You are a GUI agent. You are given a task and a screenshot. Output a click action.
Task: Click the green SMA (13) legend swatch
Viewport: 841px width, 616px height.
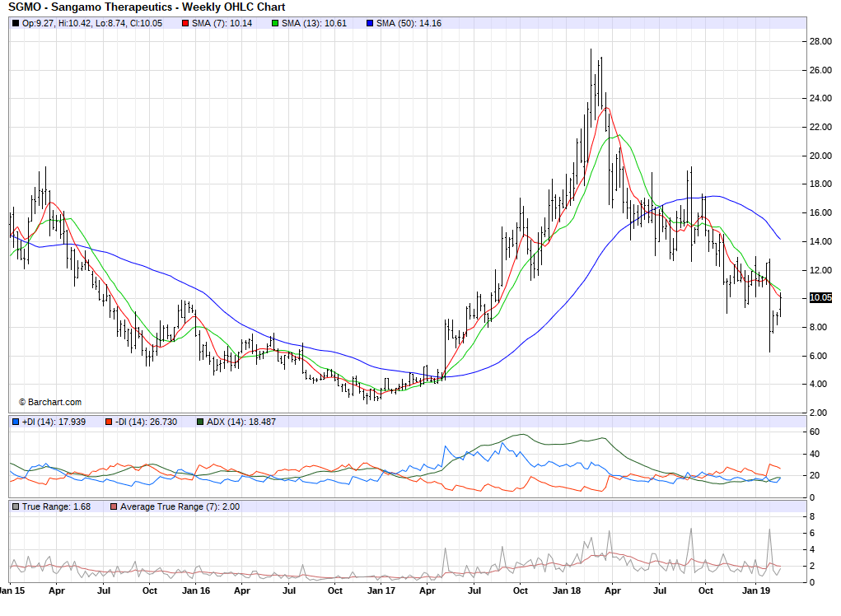point(275,23)
